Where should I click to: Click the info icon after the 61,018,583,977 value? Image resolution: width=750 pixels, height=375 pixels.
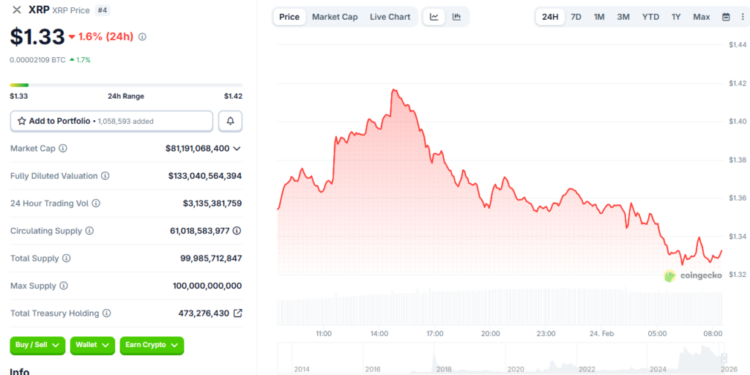(x=237, y=231)
